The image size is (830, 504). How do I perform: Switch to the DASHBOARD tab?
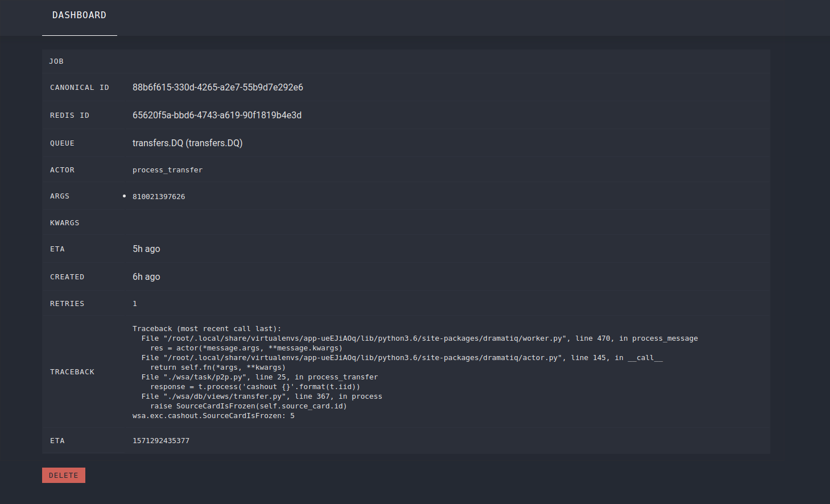[79, 15]
